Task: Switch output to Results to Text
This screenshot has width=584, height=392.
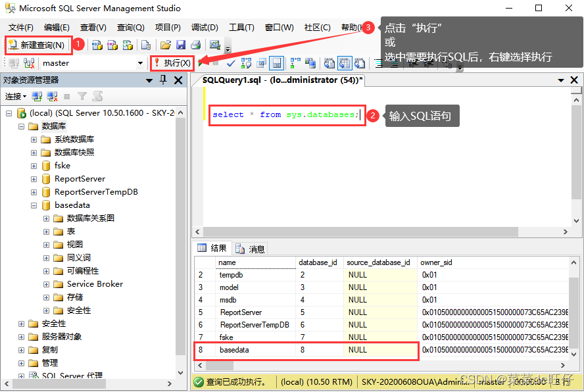Action: pyautogui.click(x=329, y=63)
